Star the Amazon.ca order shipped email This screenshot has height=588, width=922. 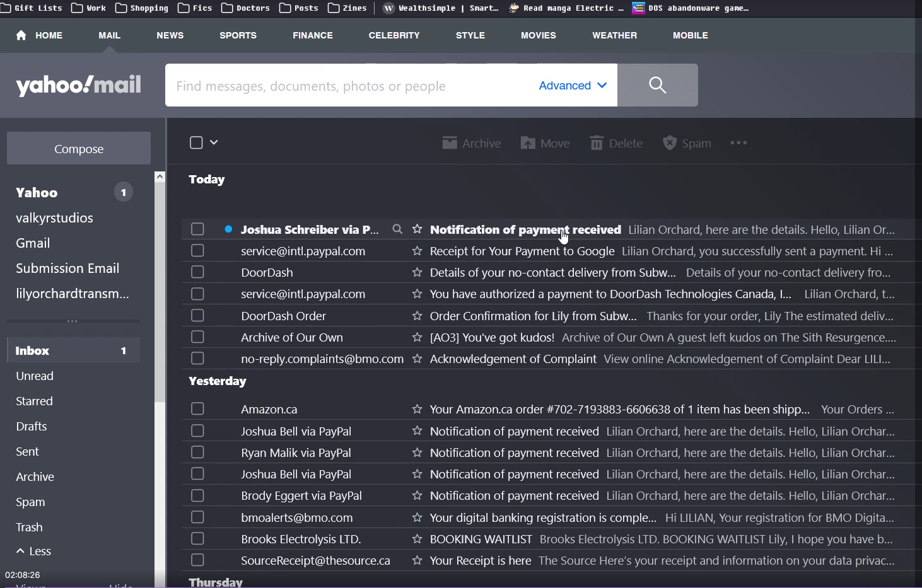tap(417, 409)
